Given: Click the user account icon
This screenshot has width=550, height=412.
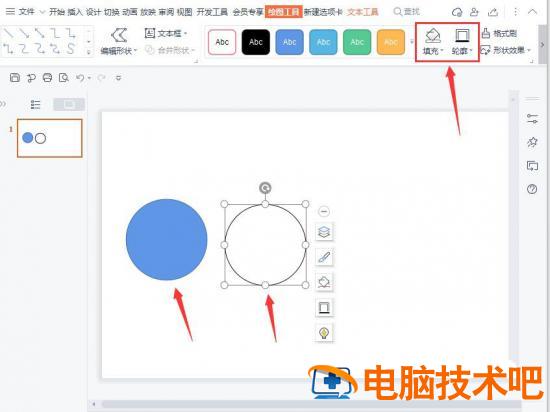Looking at the screenshot, I should 474,12.
